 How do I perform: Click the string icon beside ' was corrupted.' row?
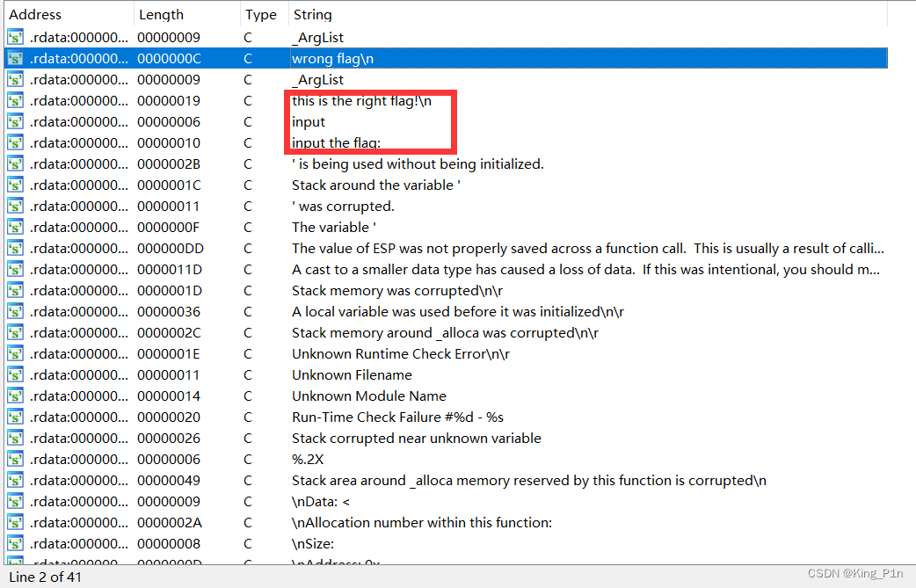(x=15, y=207)
